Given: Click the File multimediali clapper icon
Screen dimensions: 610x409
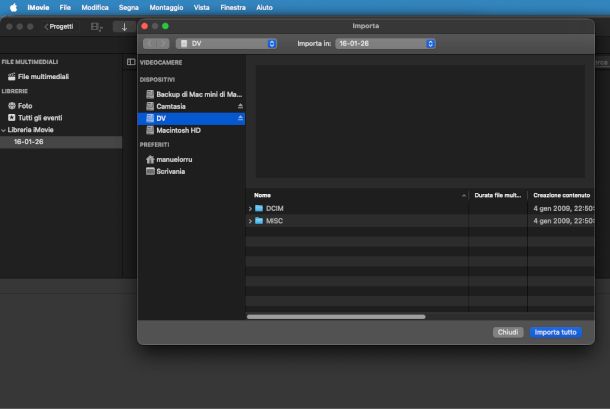Looking at the screenshot, I should pos(12,77).
